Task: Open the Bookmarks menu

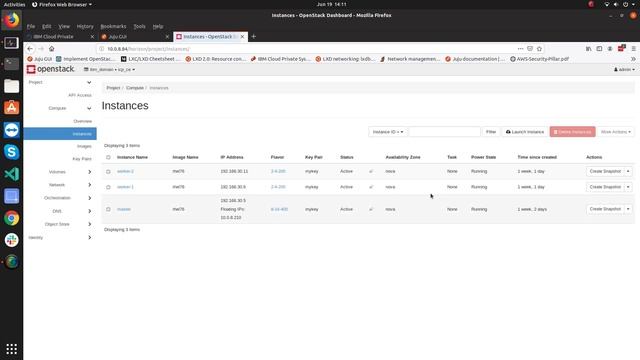Action: pos(113,26)
